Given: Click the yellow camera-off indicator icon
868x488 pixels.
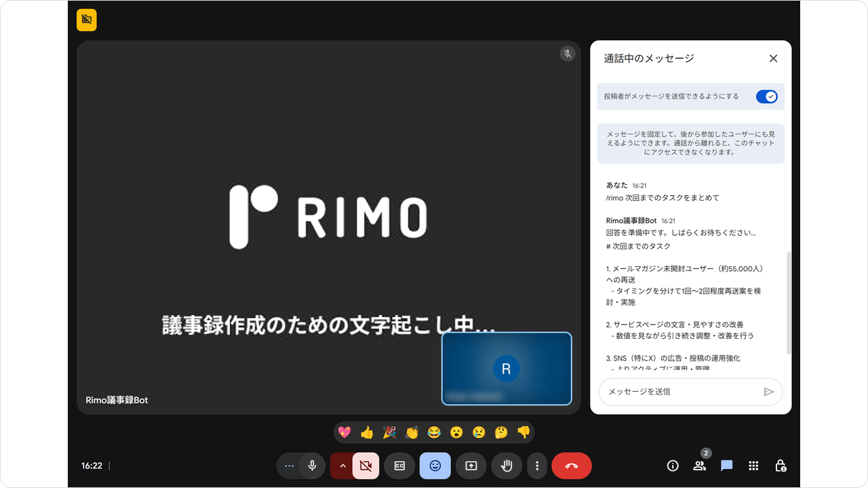Looking at the screenshot, I should (87, 20).
